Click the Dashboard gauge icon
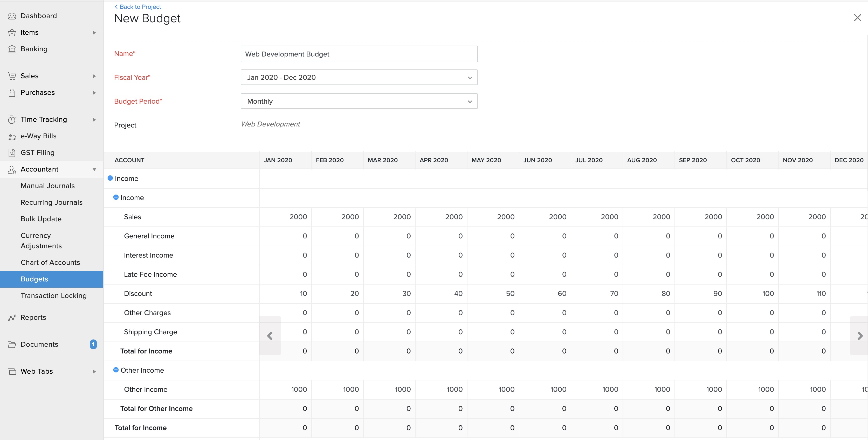Viewport: 868px width, 440px height. click(x=12, y=16)
